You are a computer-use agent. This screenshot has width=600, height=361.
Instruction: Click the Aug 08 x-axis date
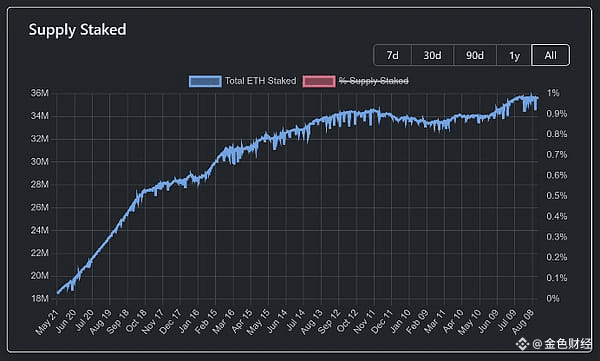[x=524, y=322]
